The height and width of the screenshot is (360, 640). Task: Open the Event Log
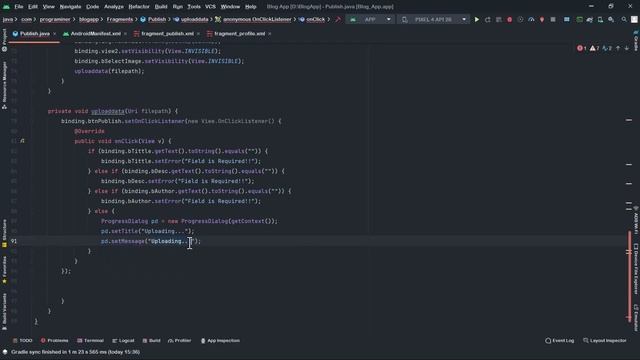(560, 340)
